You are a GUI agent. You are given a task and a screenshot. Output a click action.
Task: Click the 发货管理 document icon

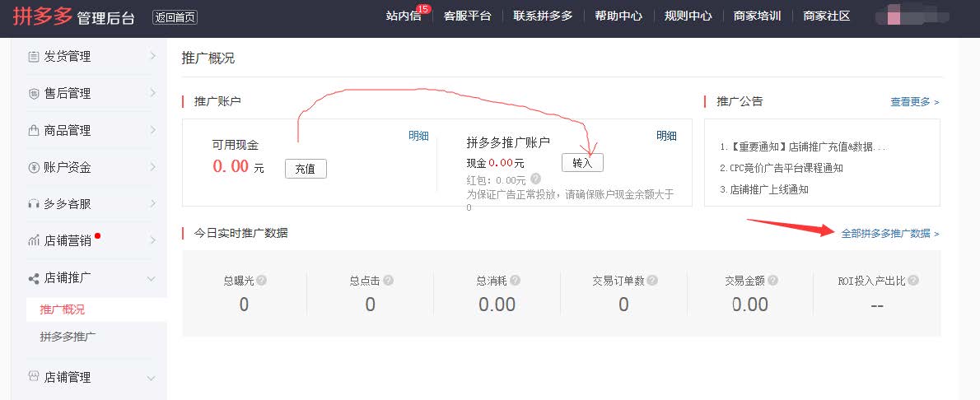(x=34, y=57)
